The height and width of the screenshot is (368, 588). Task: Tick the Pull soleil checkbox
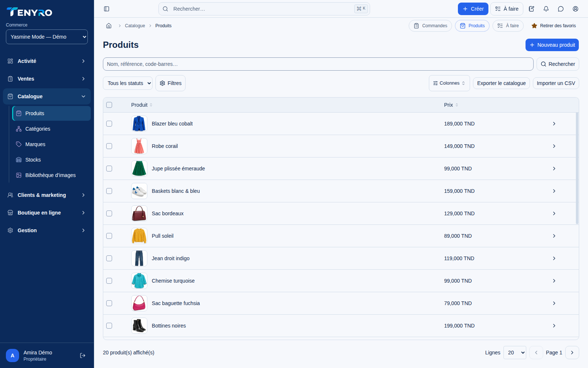(x=109, y=236)
